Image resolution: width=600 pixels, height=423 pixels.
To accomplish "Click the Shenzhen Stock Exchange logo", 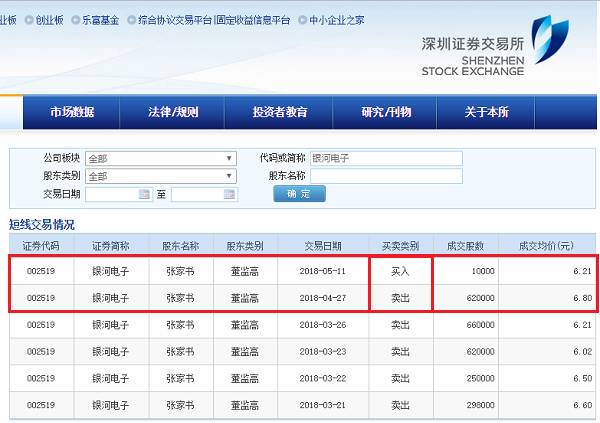I will coord(495,45).
